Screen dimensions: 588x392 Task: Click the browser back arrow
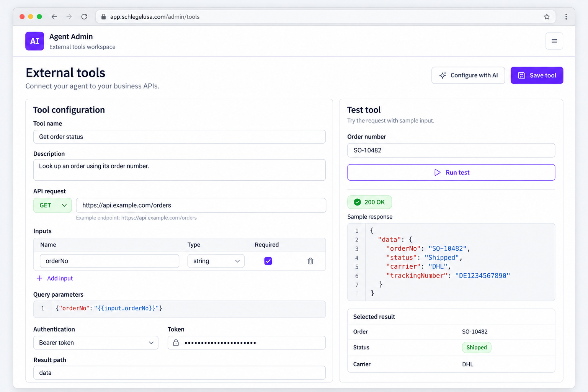pyautogui.click(x=54, y=16)
